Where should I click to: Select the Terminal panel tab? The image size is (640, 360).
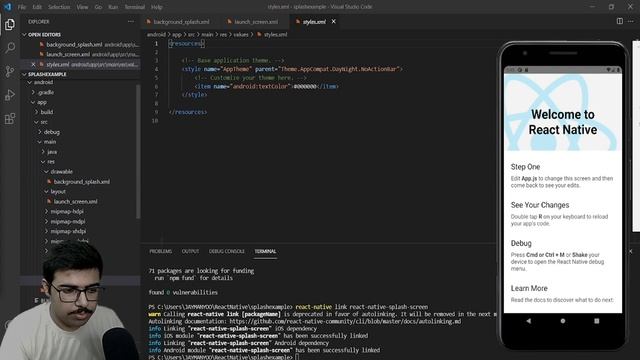click(x=265, y=251)
